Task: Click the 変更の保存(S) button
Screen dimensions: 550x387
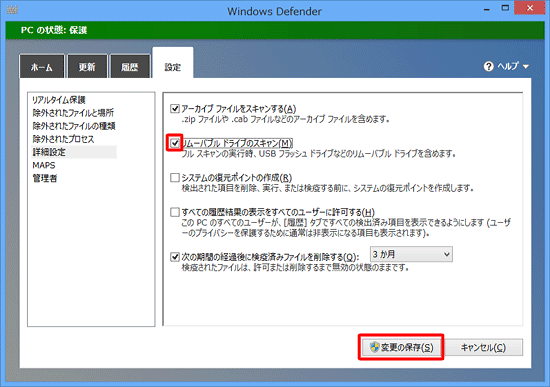Action: (401, 347)
